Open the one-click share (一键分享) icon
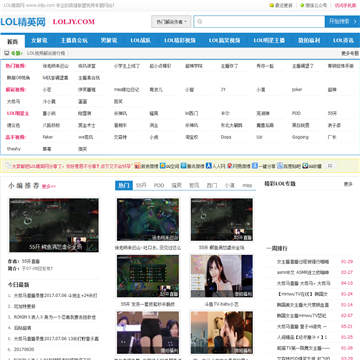Image resolution: width=360 pixels, height=360 pixels. [x=255, y=166]
